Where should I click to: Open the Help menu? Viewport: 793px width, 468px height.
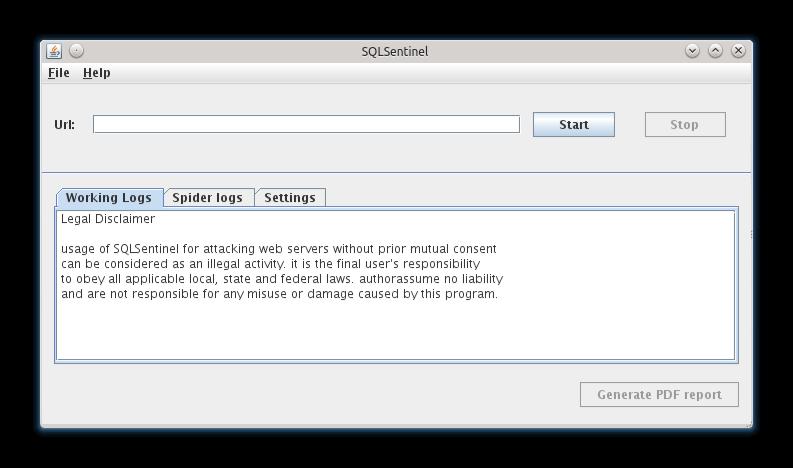[96, 73]
